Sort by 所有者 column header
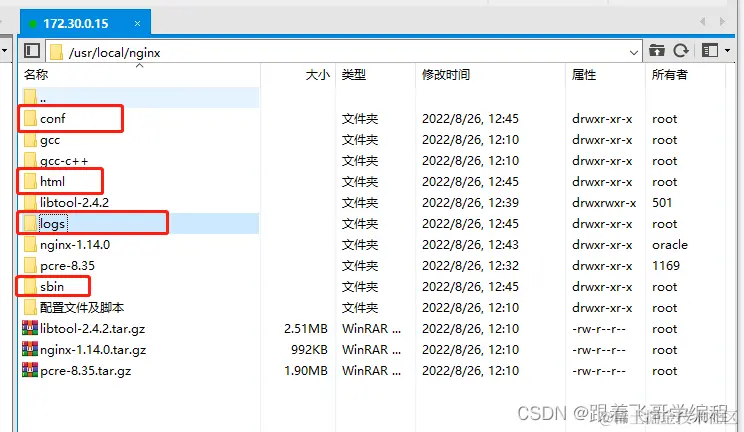The image size is (744, 432). tap(670, 75)
